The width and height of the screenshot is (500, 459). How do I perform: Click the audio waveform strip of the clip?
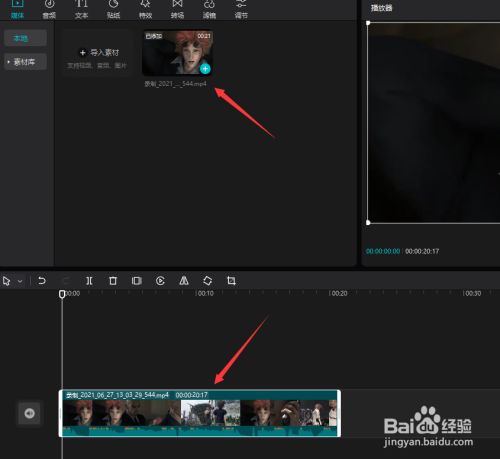click(x=200, y=431)
